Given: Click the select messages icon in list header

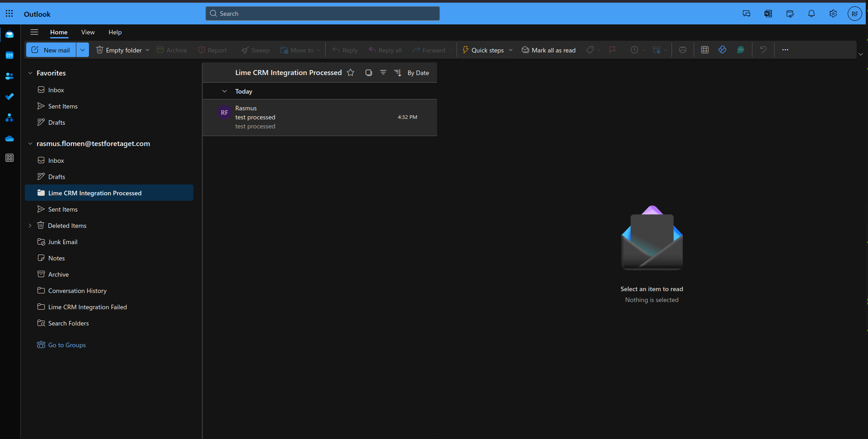Looking at the screenshot, I should pyautogui.click(x=369, y=72).
